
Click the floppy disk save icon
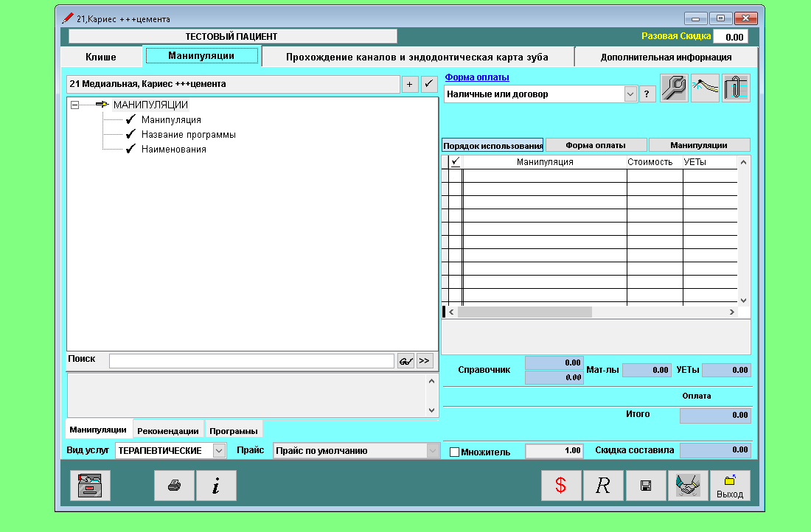pyautogui.click(x=645, y=486)
